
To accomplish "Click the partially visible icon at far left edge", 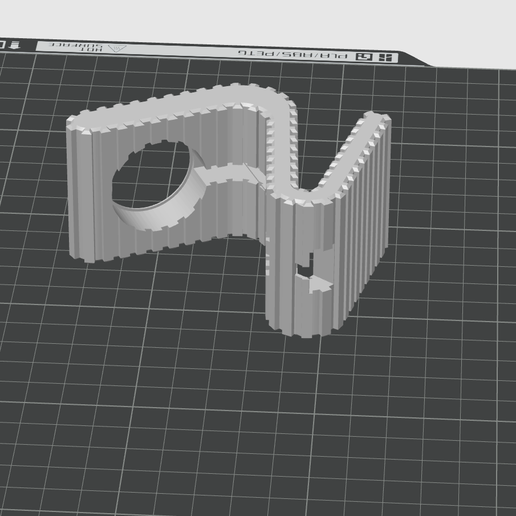I will tap(2, 44).
